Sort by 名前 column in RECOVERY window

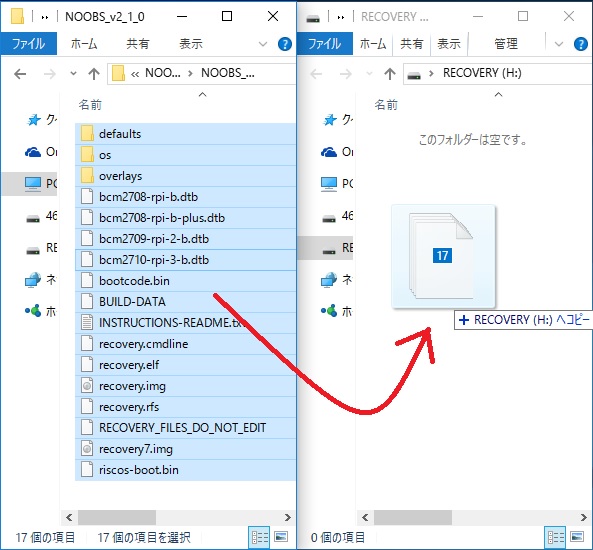[x=386, y=105]
